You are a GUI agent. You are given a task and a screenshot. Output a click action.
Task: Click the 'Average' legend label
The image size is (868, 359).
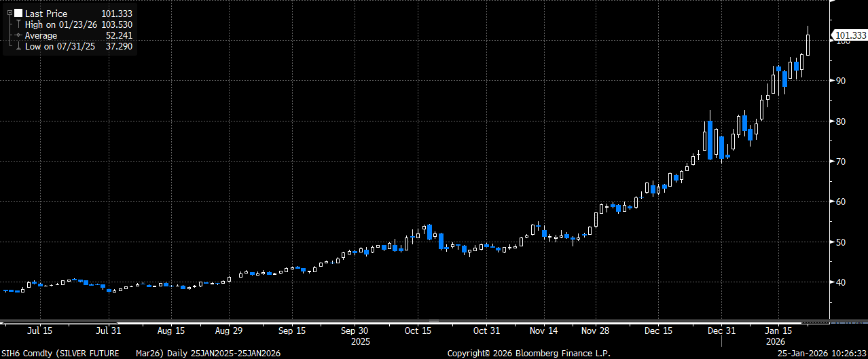41,35
